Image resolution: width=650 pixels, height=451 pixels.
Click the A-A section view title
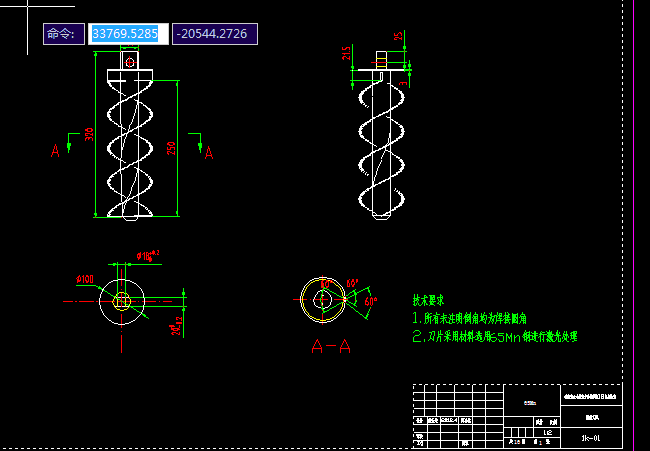(x=331, y=347)
